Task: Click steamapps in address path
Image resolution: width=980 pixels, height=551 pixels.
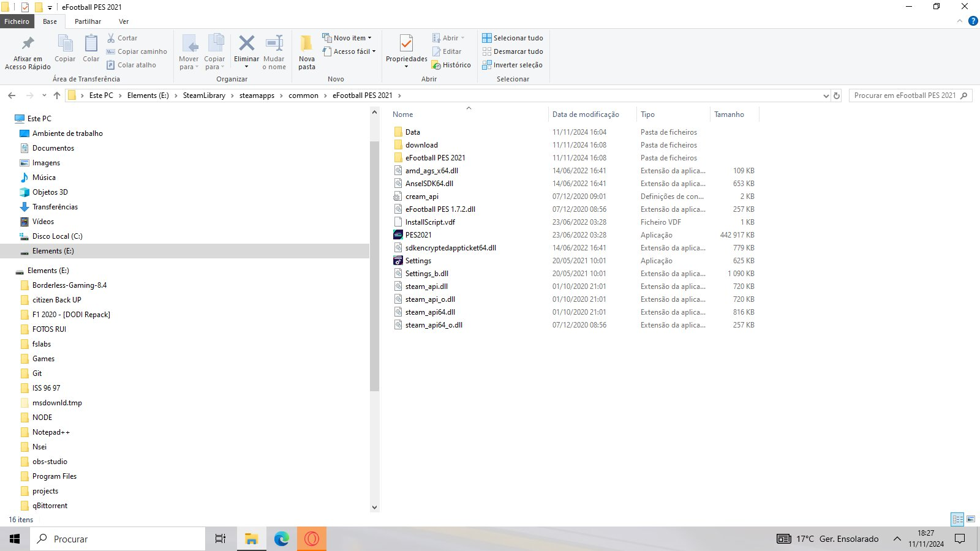Action: click(x=257, y=96)
